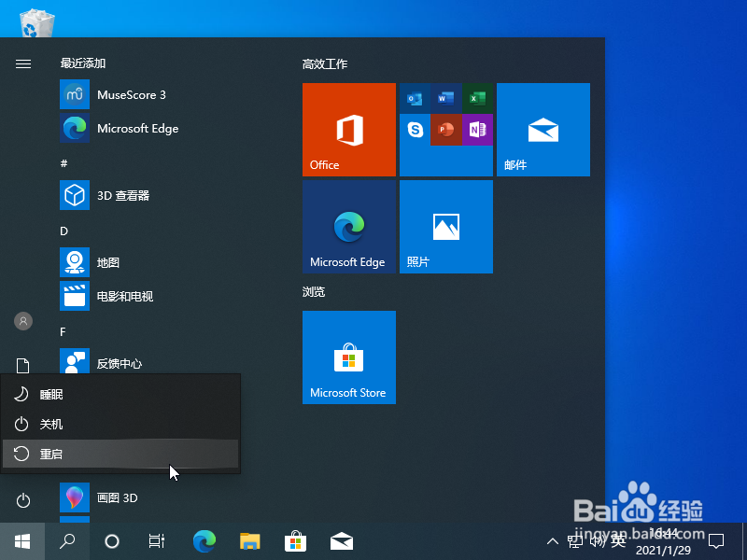Open the 邮件 (Mail) tile
Image resolution: width=747 pixels, height=560 pixels.
tap(543, 130)
